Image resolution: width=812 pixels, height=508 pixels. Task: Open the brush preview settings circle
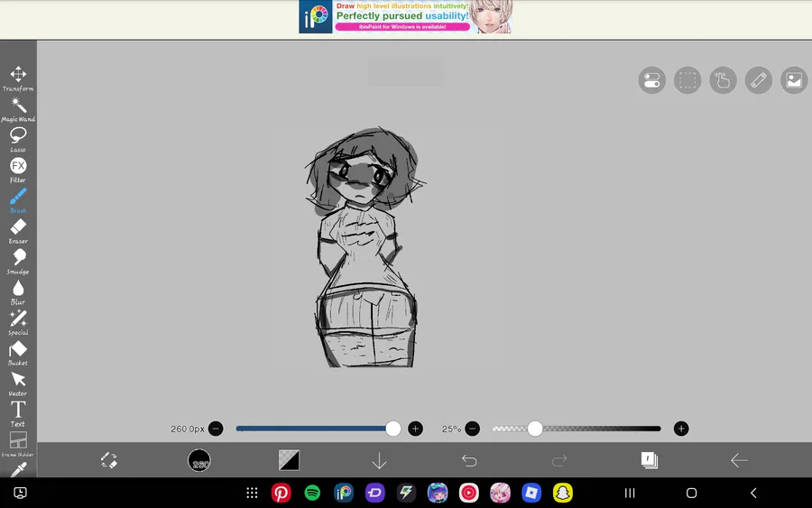coord(198,460)
